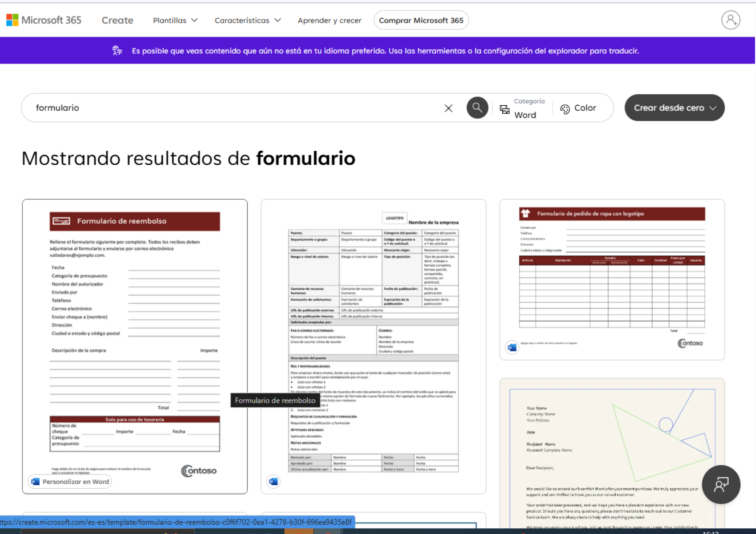Click chevron next to Plantillas

194,20
